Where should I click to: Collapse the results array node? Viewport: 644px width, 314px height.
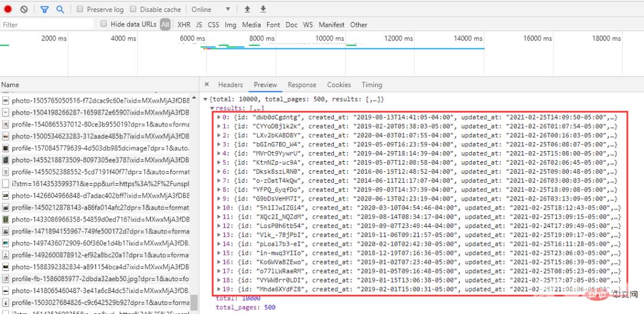click(212, 109)
